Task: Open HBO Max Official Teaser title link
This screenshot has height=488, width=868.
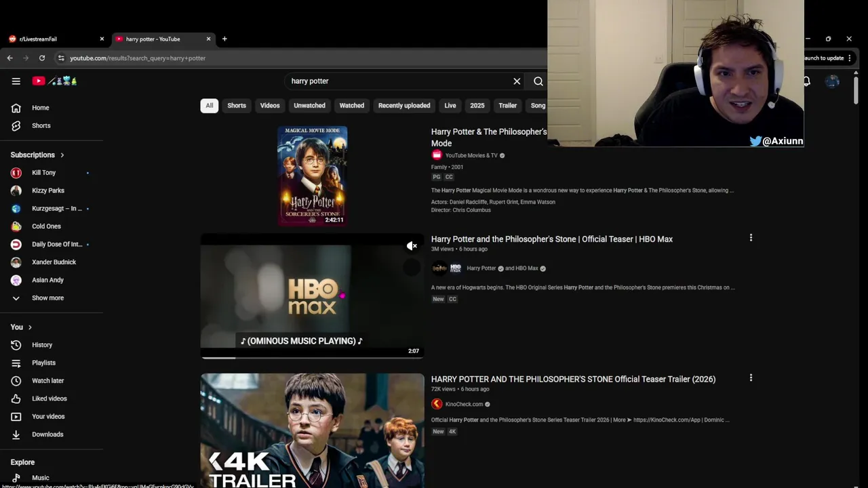Action: click(x=552, y=239)
